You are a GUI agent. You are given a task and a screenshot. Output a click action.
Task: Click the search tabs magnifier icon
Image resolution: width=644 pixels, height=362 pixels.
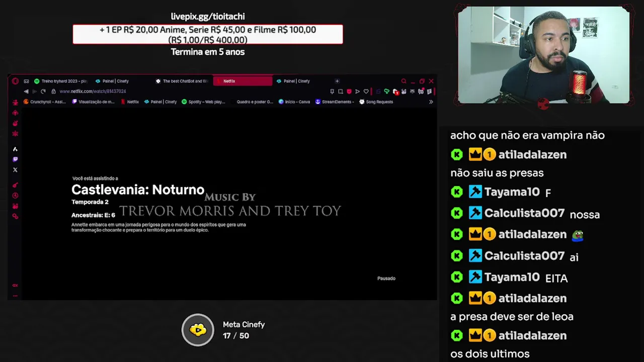pos(404,81)
